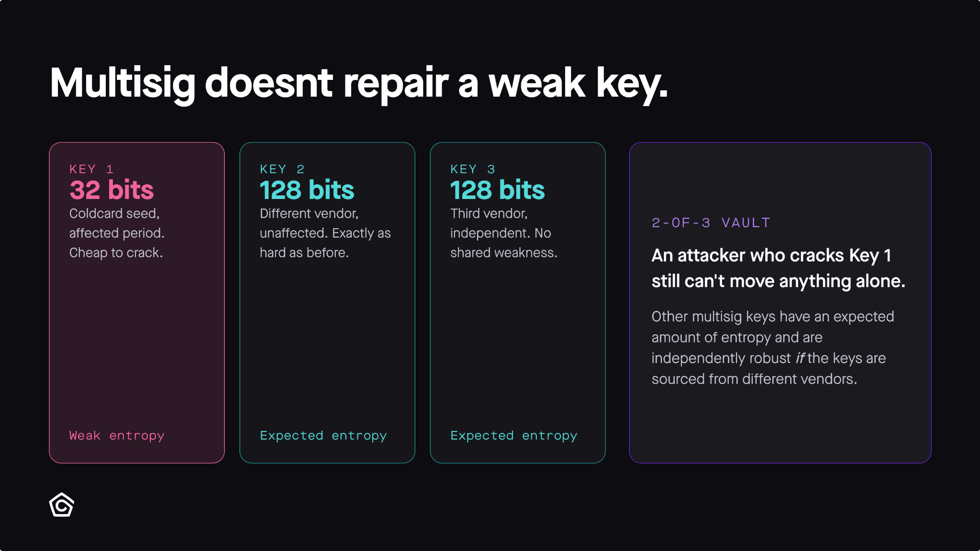Click the italic word if in paragraph

800,358
